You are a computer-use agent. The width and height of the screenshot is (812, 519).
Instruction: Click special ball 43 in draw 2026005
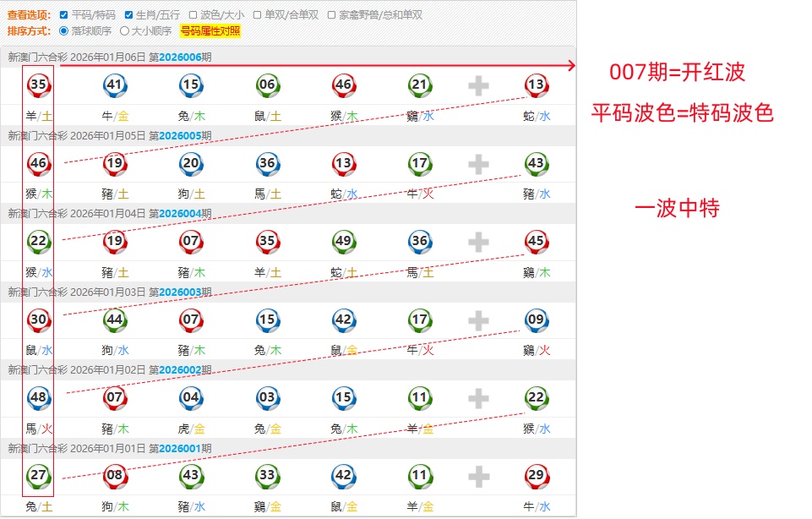point(535,163)
